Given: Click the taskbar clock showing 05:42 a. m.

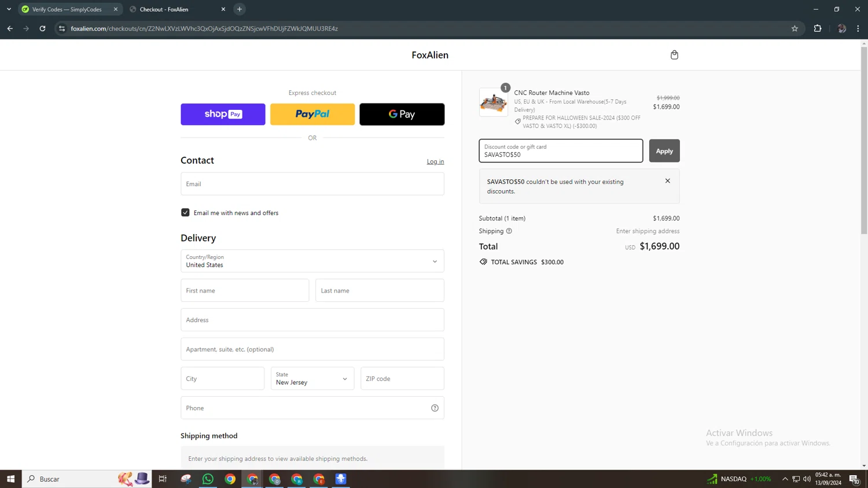Looking at the screenshot, I should point(828,479).
